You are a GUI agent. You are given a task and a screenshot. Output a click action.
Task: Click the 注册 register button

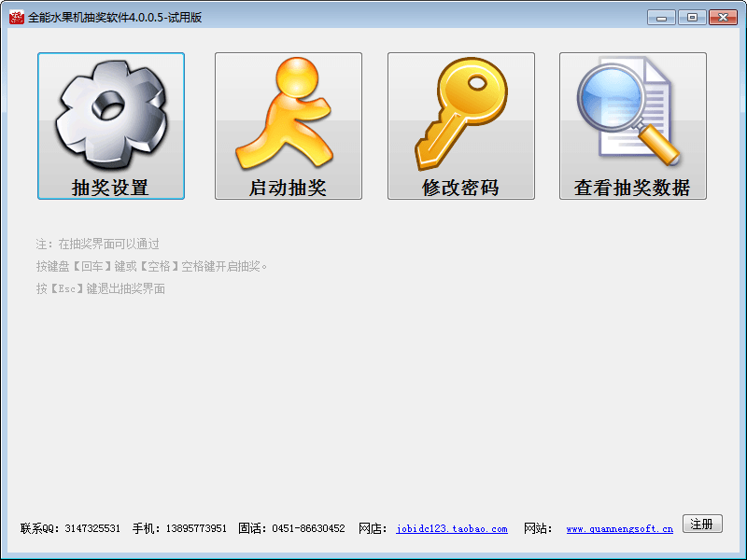702,524
